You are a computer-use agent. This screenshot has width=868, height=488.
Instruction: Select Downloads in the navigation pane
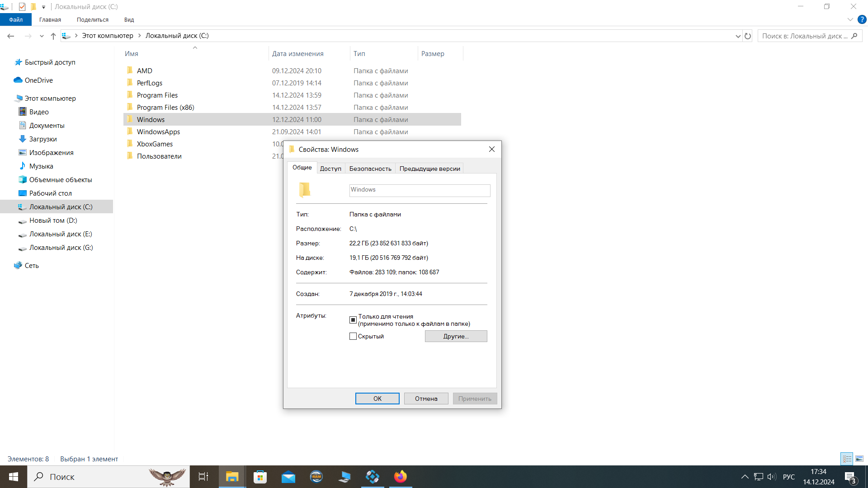[43, 139]
